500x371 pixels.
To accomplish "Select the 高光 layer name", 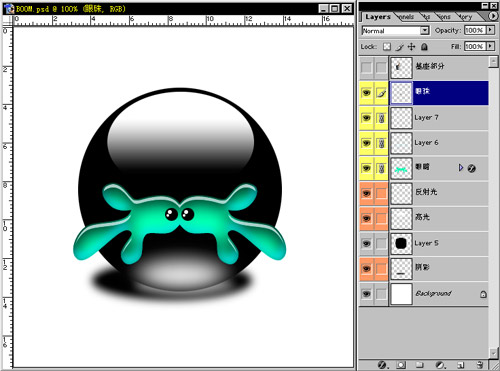I will pyautogui.click(x=422, y=217).
